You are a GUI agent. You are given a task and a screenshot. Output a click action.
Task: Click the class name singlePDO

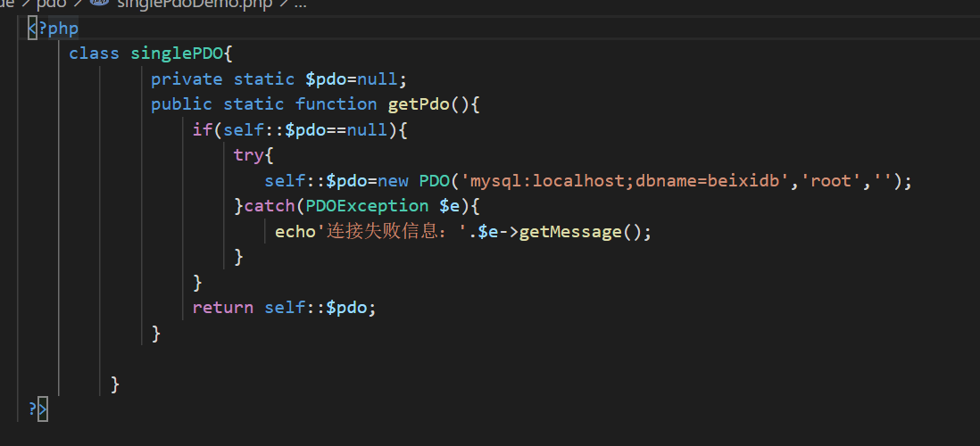click(x=176, y=54)
